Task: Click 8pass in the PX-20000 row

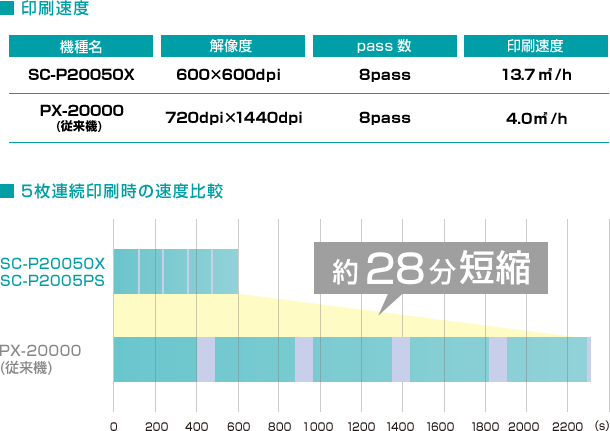Action: [385, 118]
